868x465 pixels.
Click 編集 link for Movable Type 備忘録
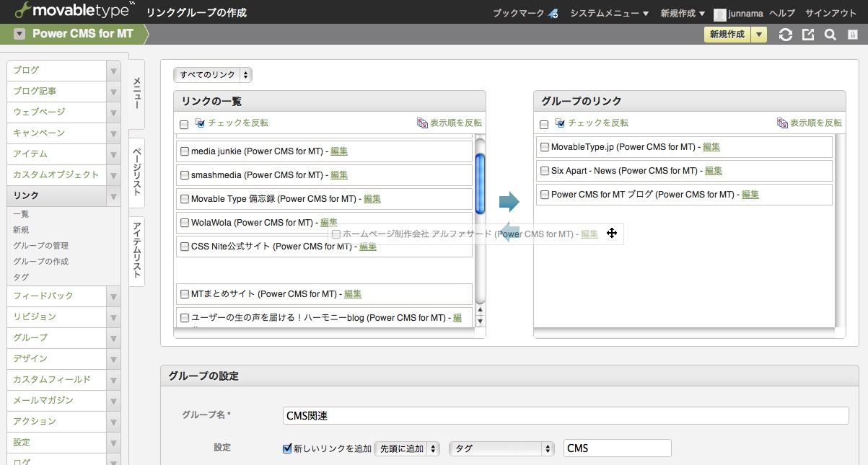pos(372,199)
